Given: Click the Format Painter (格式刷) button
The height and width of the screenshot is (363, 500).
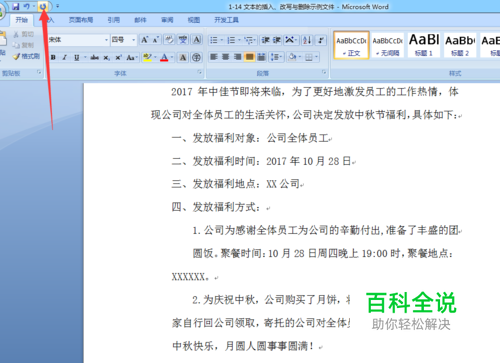Looking at the screenshot, I should click(26, 56).
